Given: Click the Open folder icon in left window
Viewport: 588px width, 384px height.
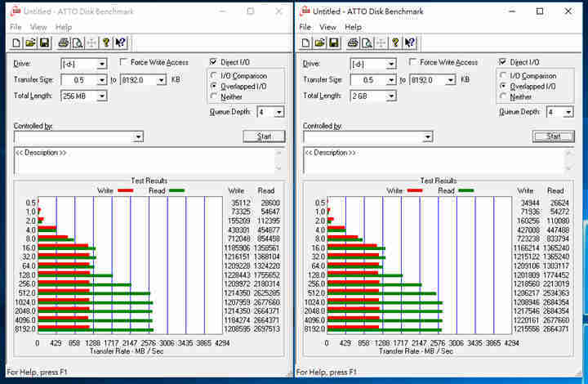Looking at the screenshot, I should [30, 43].
